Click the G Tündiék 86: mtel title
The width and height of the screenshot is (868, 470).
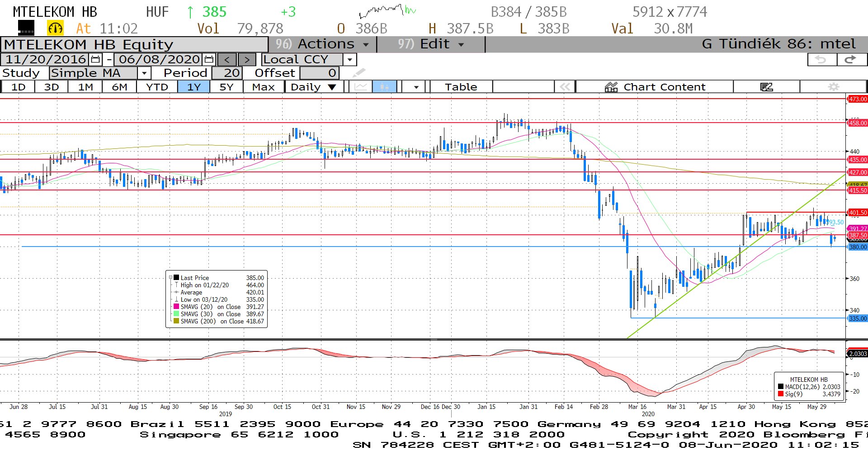(778, 44)
